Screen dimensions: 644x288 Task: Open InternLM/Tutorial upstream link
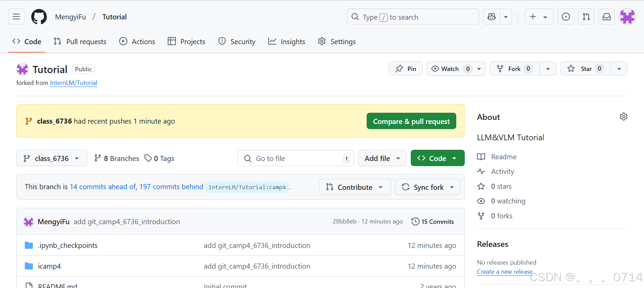[73, 83]
